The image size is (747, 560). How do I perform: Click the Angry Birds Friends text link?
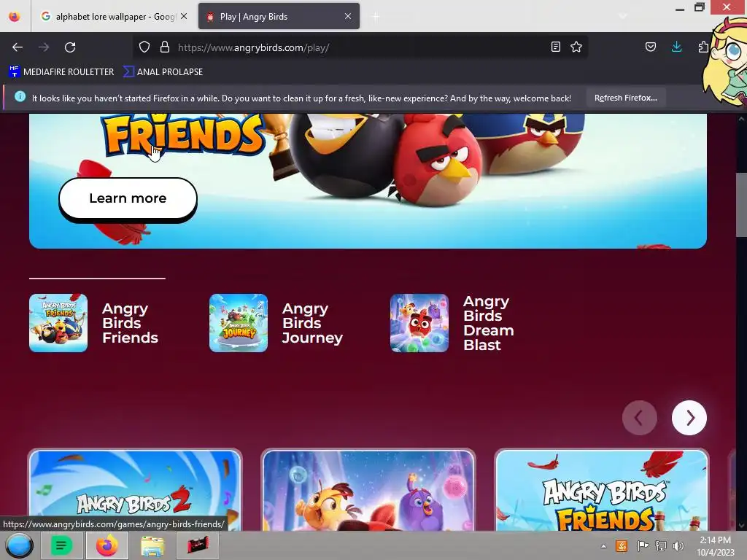click(130, 323)
